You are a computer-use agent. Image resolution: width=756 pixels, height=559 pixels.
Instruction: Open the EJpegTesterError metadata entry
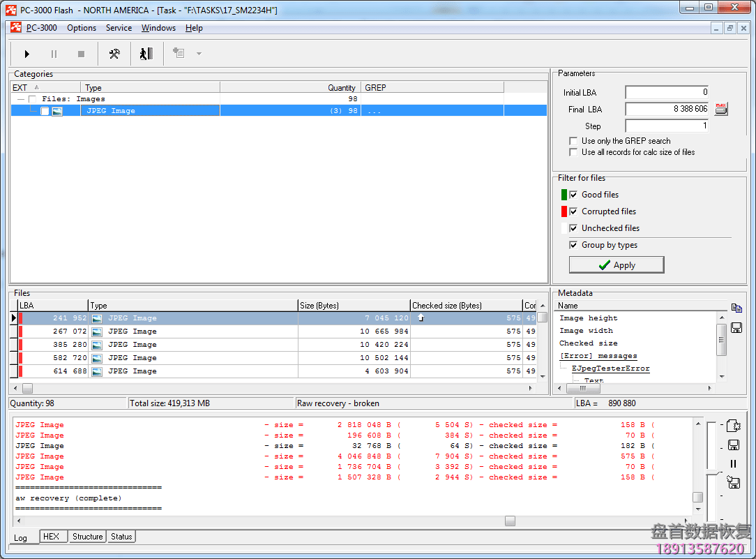pos(610,368)
